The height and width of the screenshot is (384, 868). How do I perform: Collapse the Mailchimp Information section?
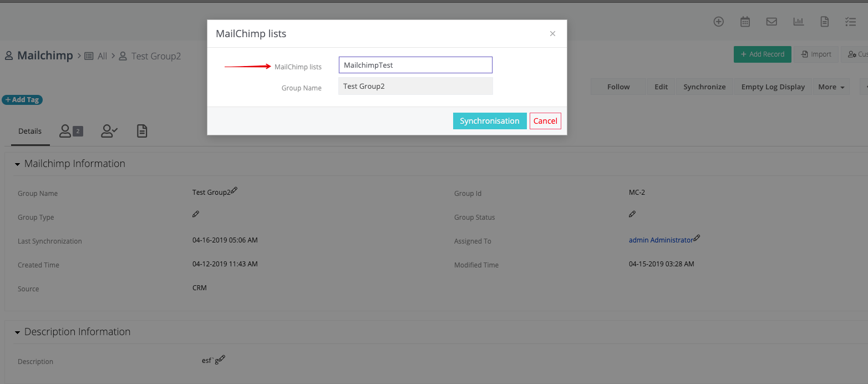17,163
